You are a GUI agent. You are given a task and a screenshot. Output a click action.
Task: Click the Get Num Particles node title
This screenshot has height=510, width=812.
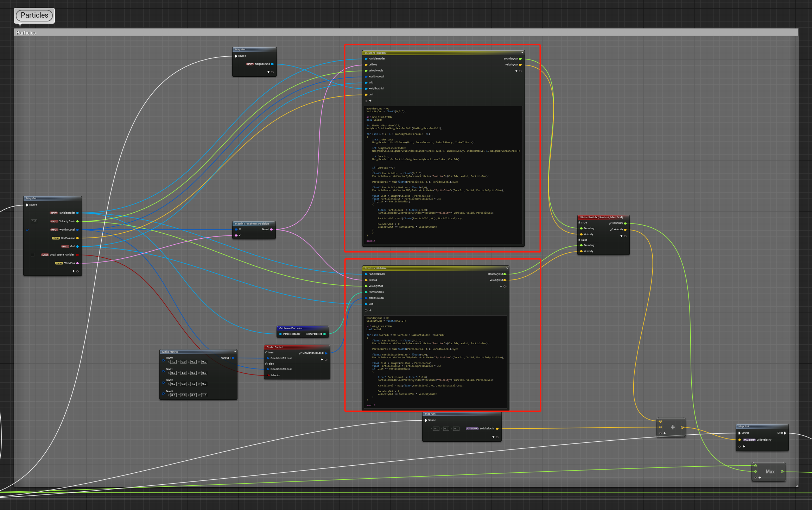tap(291, 328)
